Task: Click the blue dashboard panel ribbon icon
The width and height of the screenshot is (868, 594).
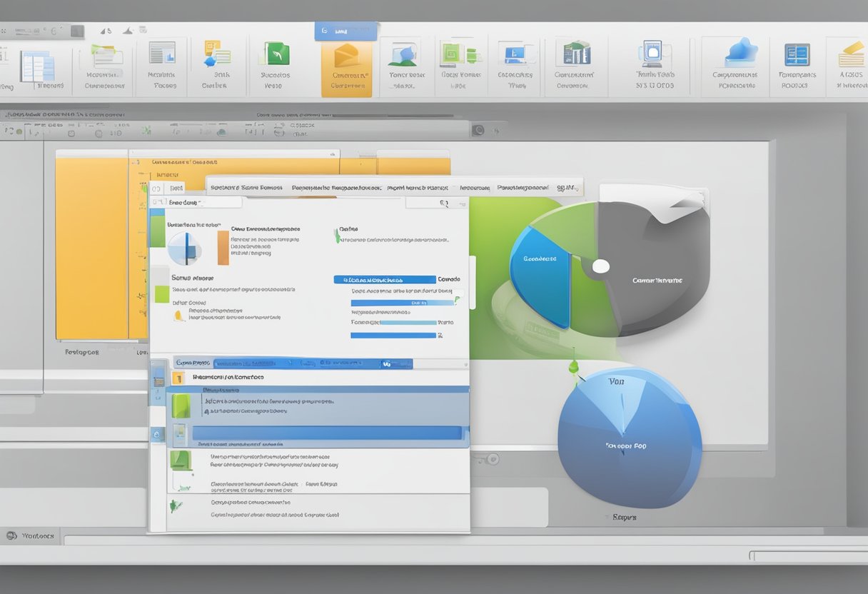Action: coord(797,54)
